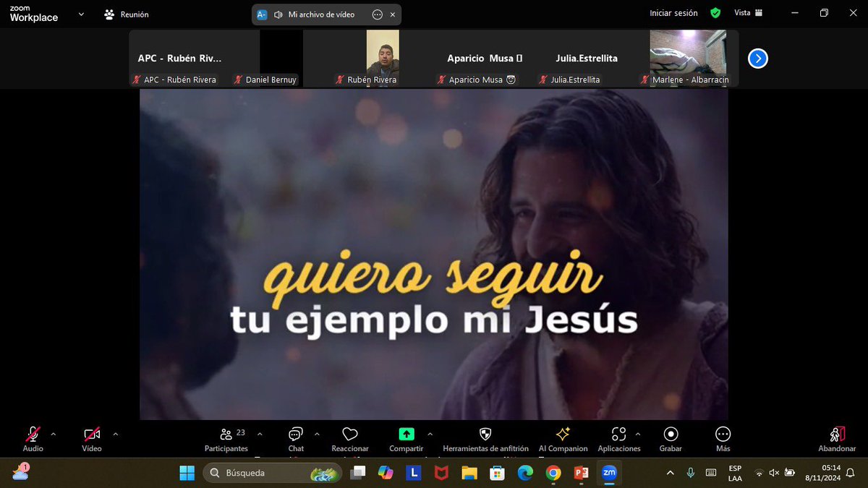Image resolution: width=868 pixels, height=488 pixels.
Task: Click the green Compartir share screen icon
Action: point(407,434)
